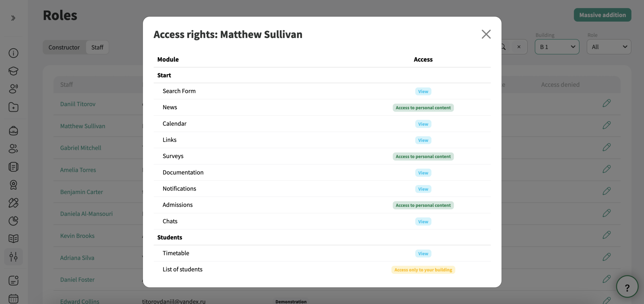
Task: Click the View badge for Timetable
Action: [423, 254]
